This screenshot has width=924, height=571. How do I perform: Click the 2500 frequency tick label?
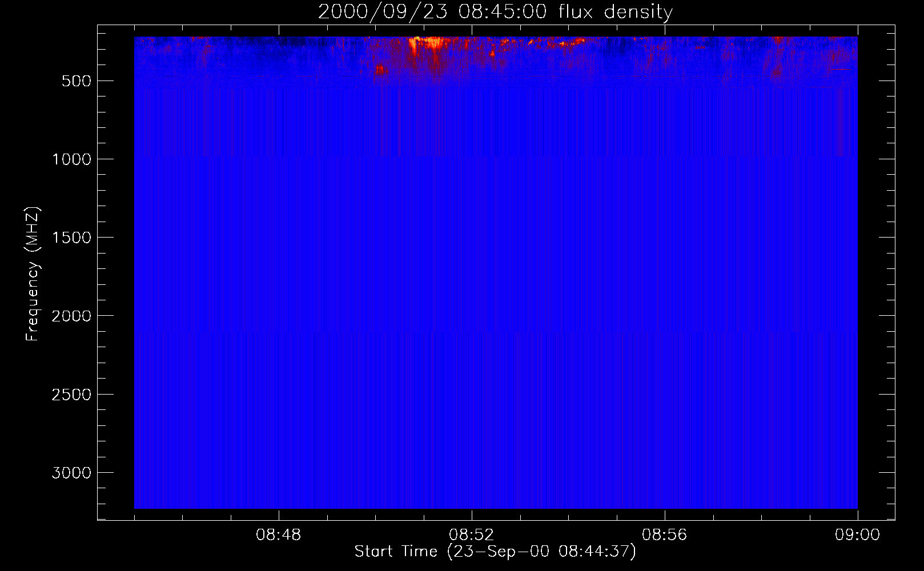click(71, 395)
